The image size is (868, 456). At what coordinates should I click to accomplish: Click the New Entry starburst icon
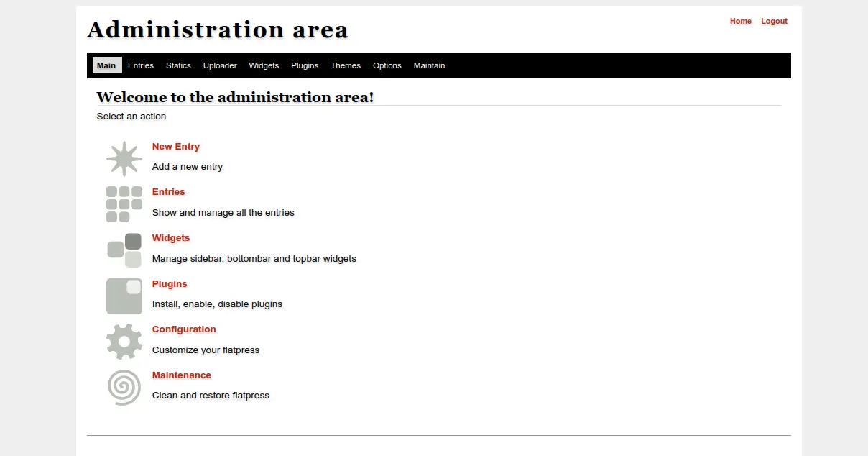click(124, 159)
